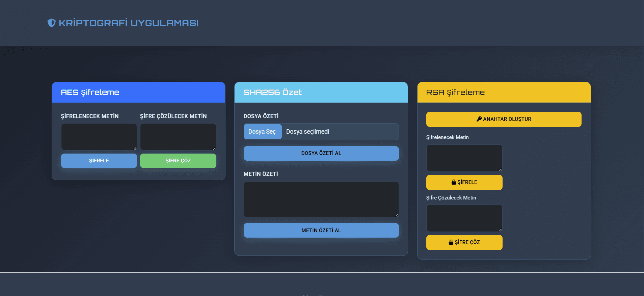Click the shield logo icon in header
The width and height of the screenshot is (644, 296).
point(51,23)
